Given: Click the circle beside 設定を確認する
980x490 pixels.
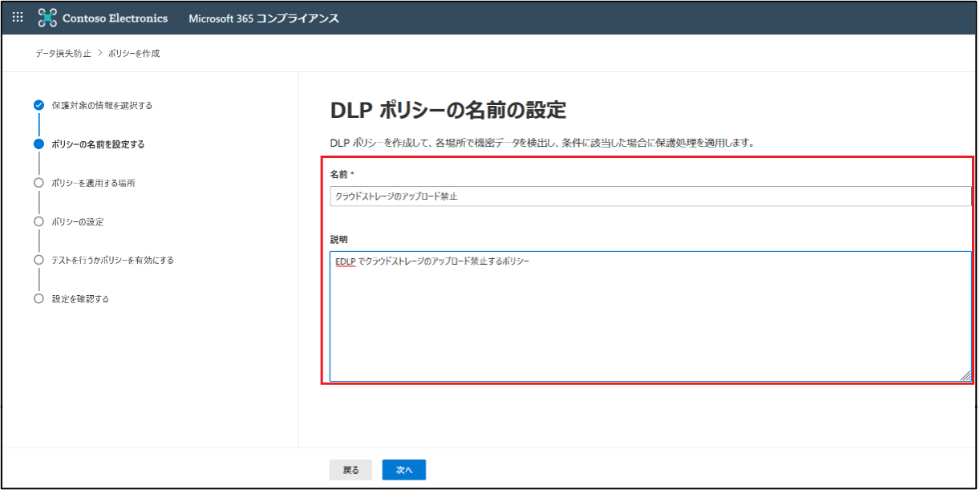Looking at the screenshot, I should [x=38, y=298].
